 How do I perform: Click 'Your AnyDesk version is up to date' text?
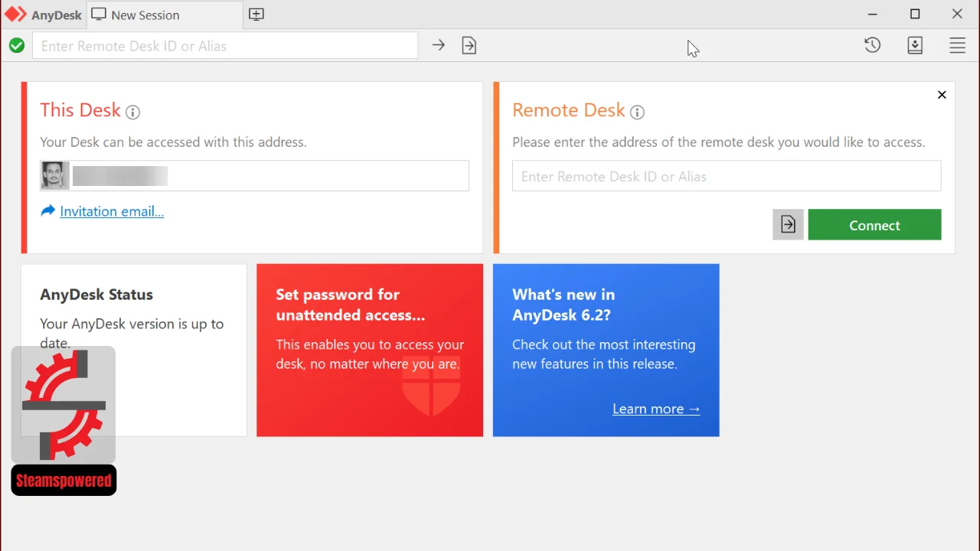(x=132, y=334)
